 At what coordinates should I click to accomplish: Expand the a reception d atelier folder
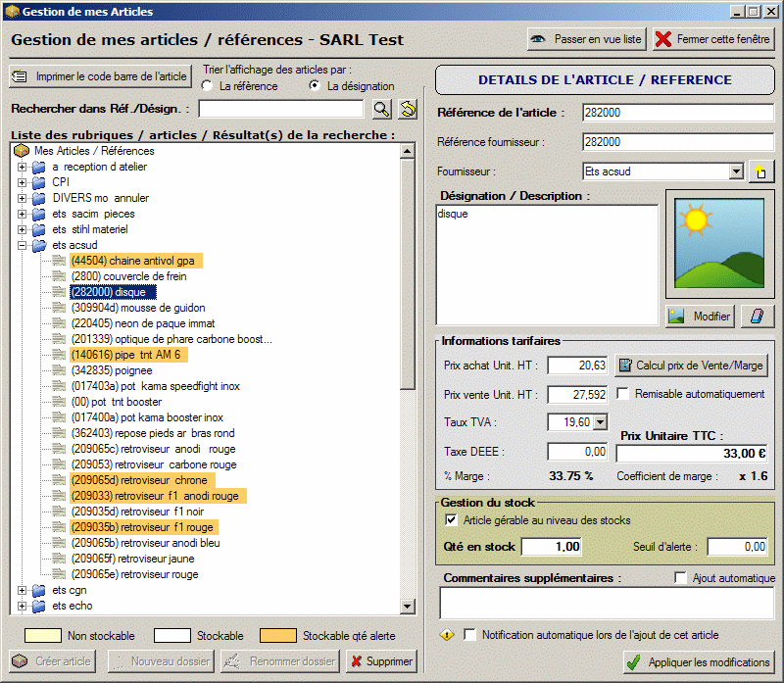22,167
